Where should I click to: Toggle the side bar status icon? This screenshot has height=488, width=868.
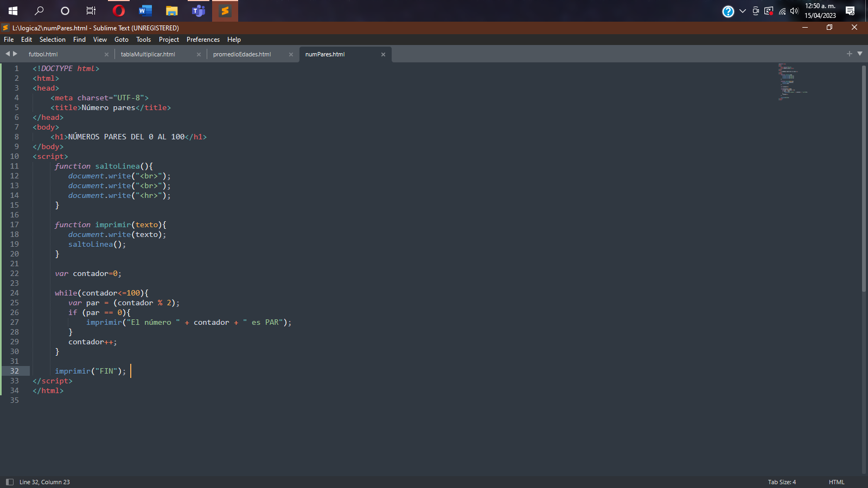point(9,482)
